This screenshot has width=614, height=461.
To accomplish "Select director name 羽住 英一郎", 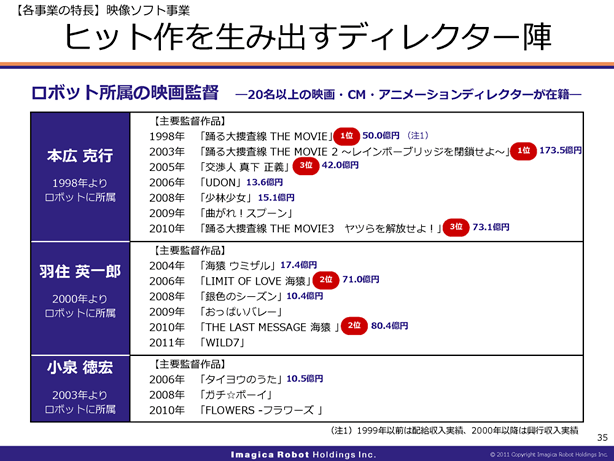I will click(x=80, y=271).
